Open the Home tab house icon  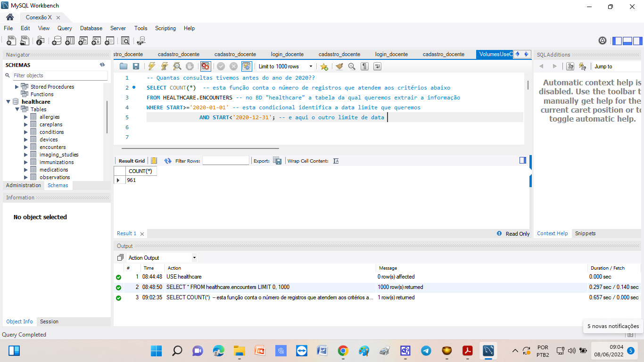click(x=9, y=17)
